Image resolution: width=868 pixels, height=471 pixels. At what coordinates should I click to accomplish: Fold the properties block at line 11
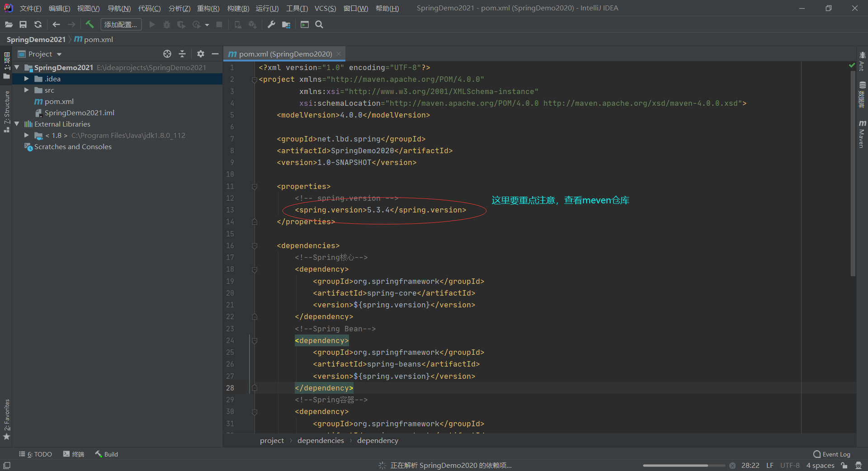tap(255, 186)
